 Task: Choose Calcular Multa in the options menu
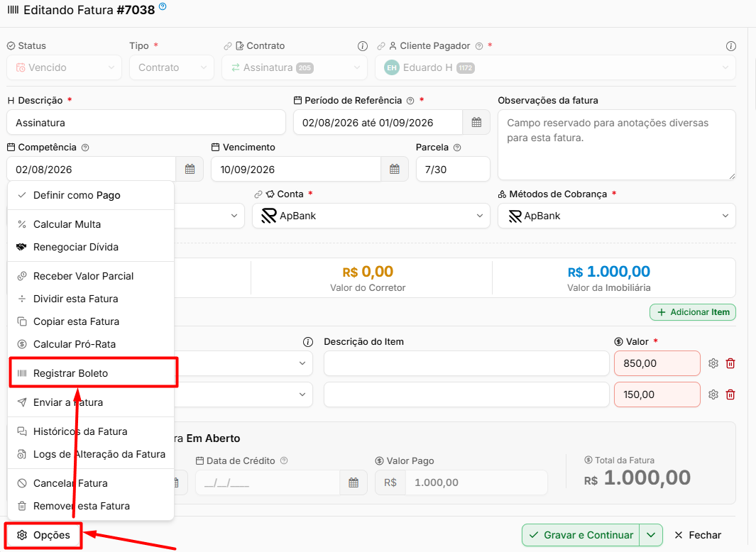coord(91,224)
